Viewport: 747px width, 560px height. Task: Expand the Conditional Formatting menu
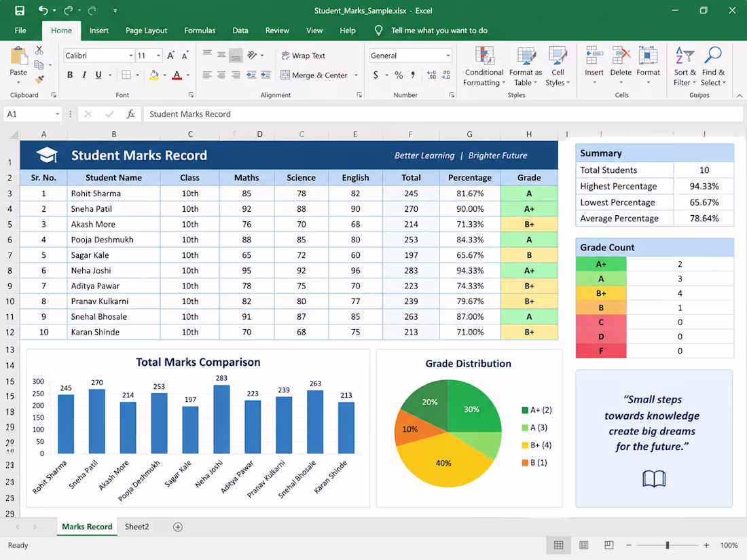coord(484,67)
